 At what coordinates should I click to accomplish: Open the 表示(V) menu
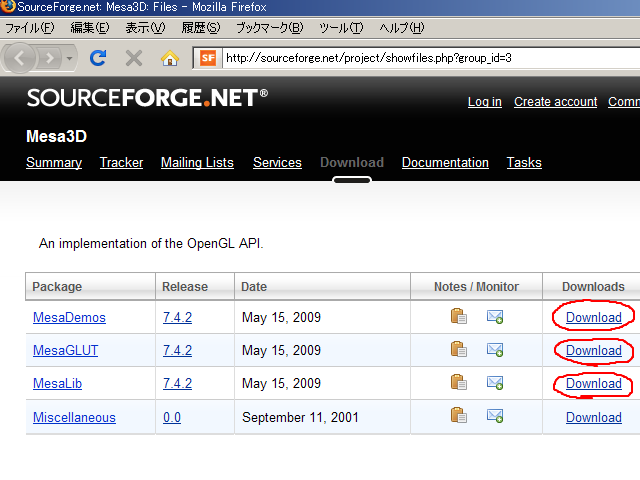[x=145, y=28]
